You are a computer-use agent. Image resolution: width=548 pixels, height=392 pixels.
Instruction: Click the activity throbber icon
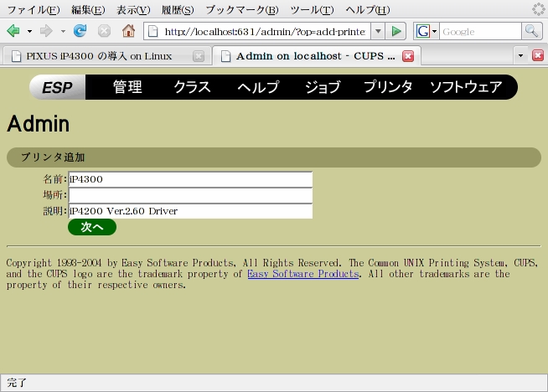point(538,9)
